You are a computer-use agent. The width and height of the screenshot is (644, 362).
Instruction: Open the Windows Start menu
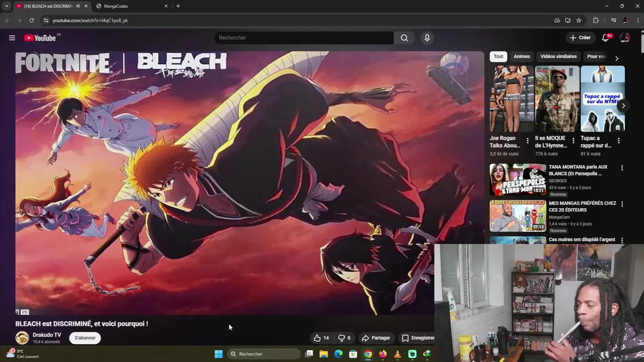pos(218,354)
